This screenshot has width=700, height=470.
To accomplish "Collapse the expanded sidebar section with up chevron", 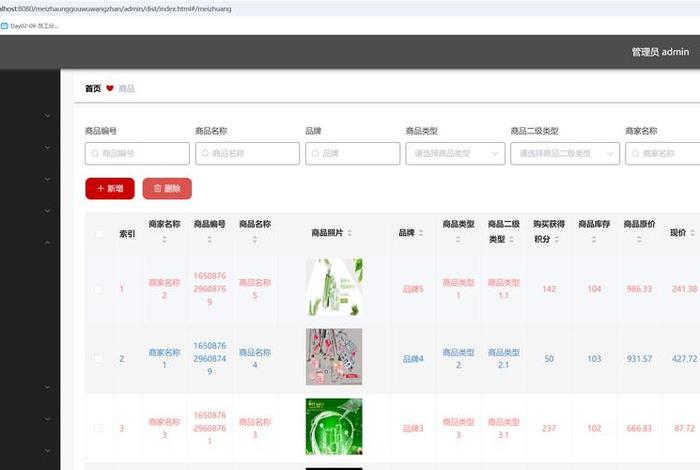I will pyautogui.click(x=47, y=243).
